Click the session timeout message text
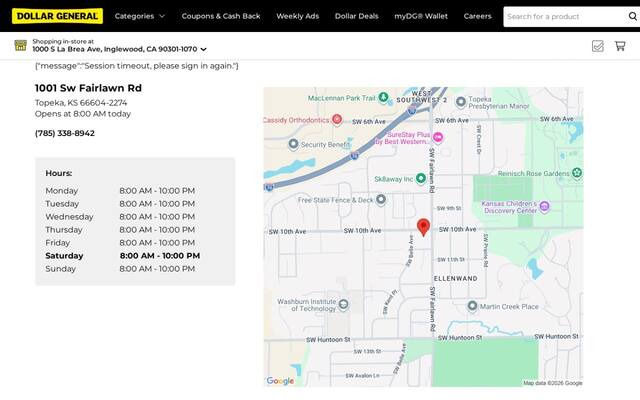The height and width of the screenshot is (400, 640). pyautogui.click(x=136, y=66)
